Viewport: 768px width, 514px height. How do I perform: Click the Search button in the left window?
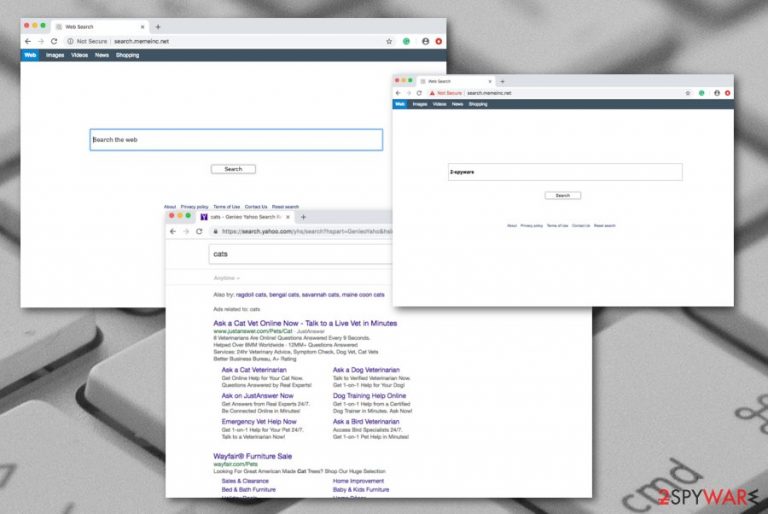[x=233, y=169]
